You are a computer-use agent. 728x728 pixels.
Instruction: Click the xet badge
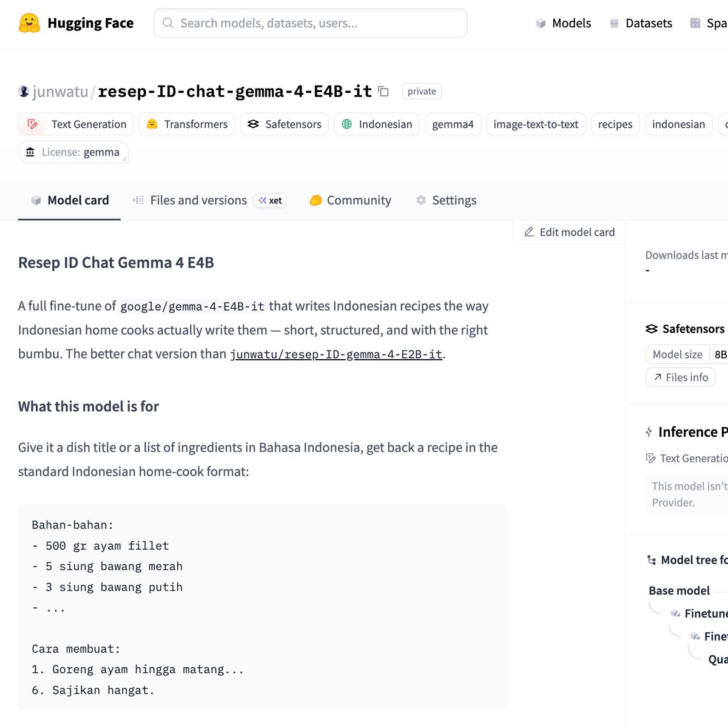tap(270, 200)
